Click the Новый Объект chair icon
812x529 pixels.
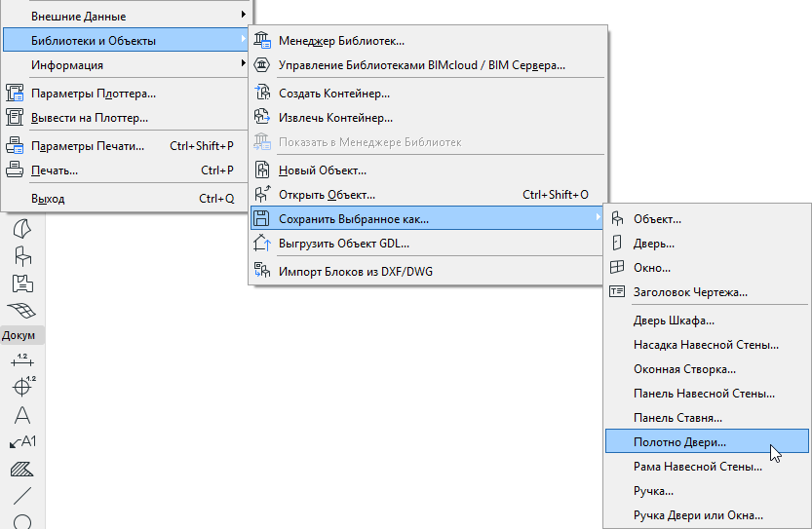tap(262, 170)
